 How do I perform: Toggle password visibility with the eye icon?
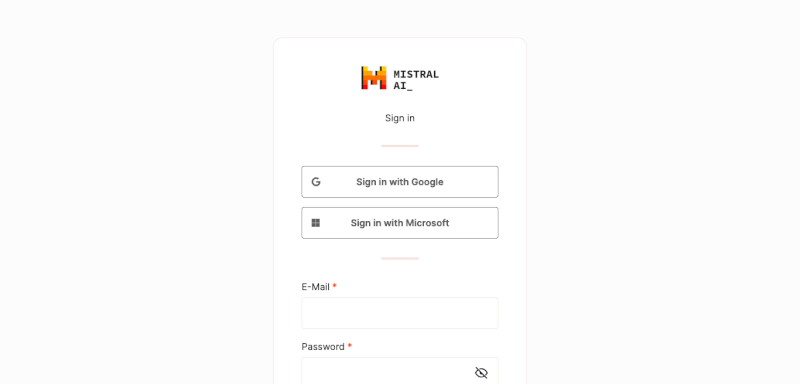pos(481,373)
